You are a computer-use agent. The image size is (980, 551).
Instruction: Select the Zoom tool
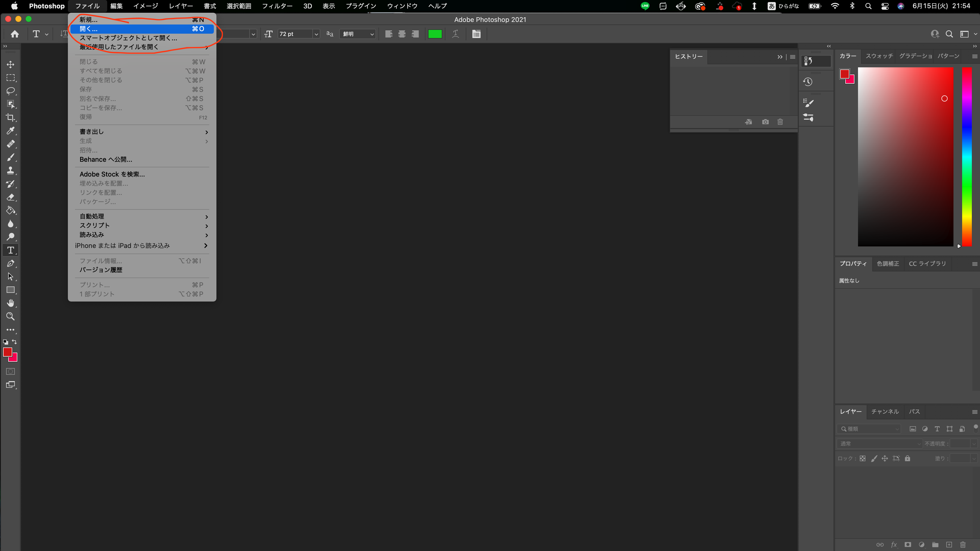point(10,316)
